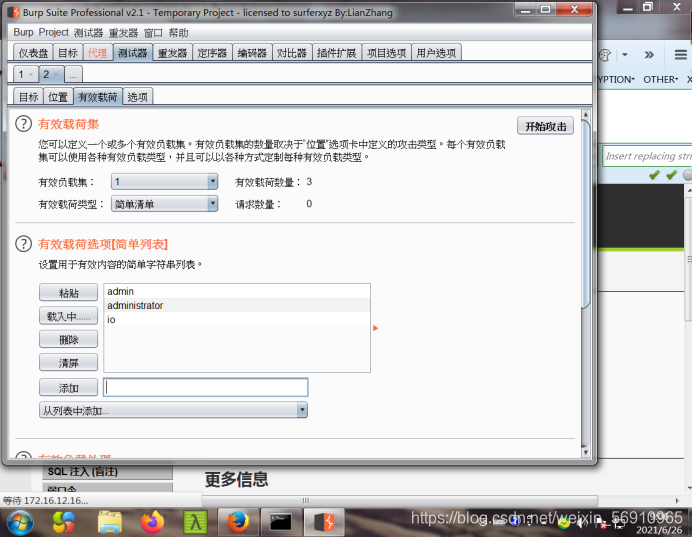The width and height of the screenshot is (693, 537).
Task: Open the cookie-shaped icon in Firefox toolbar
Action: (x=605, y=55)
